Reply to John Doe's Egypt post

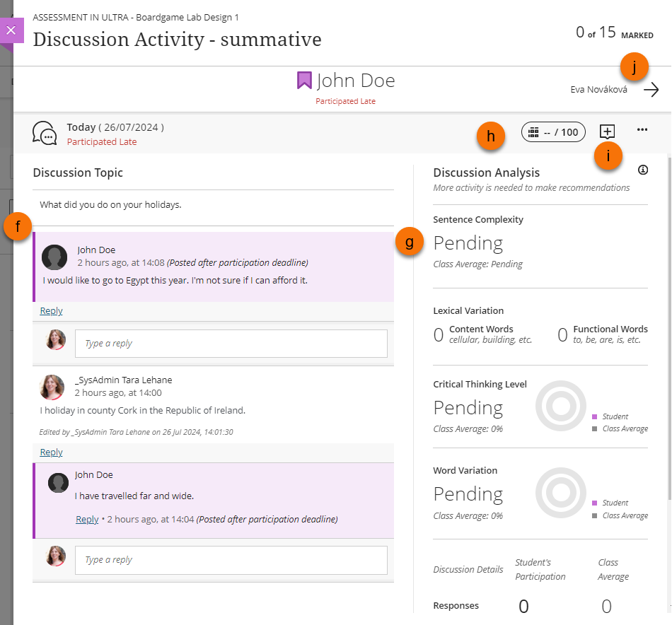pos(51,311)
